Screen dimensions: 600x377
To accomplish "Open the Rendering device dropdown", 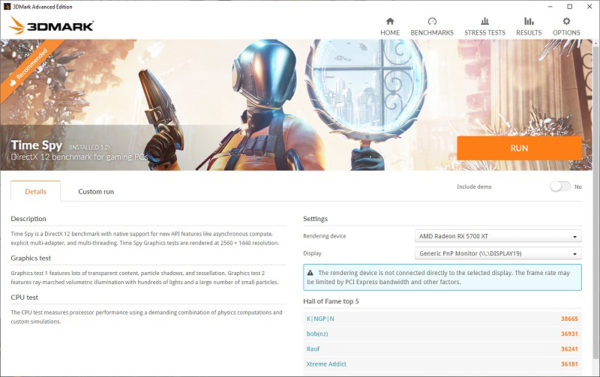I will [498, 236].
